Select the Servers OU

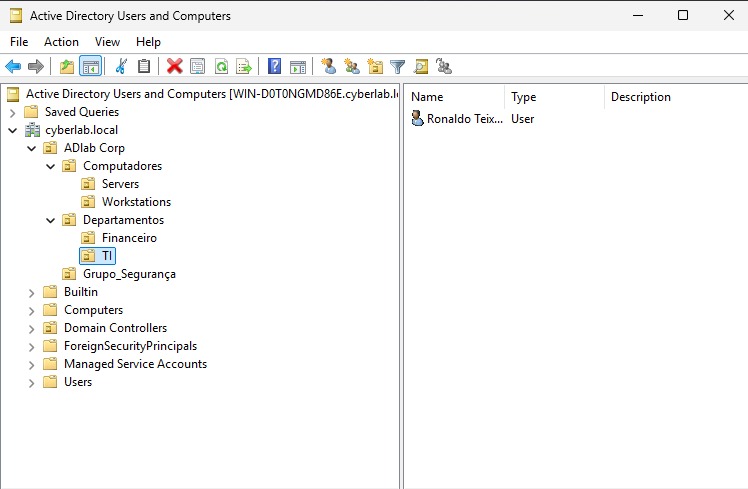pos(120,184)
